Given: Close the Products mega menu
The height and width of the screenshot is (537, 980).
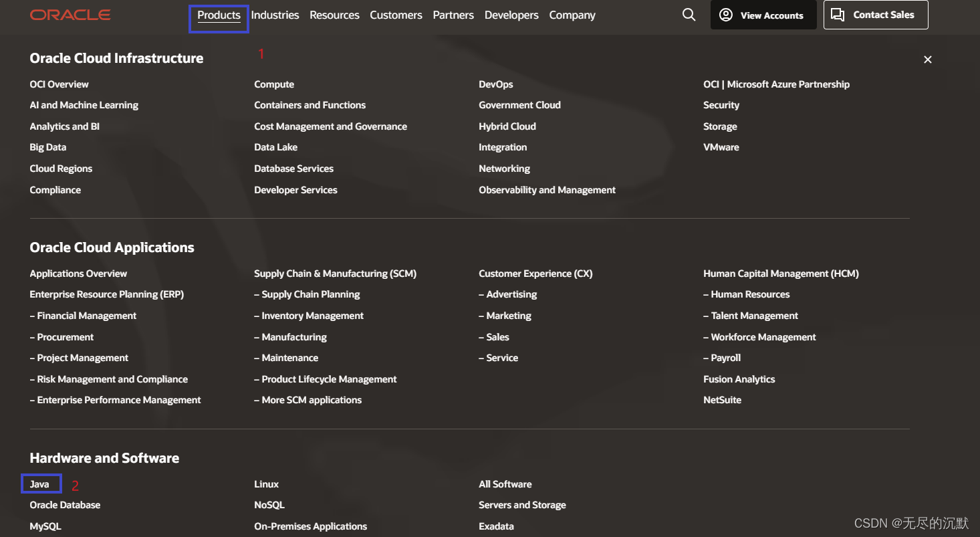Looking at the screenshot, I should (x=927, y=60).
